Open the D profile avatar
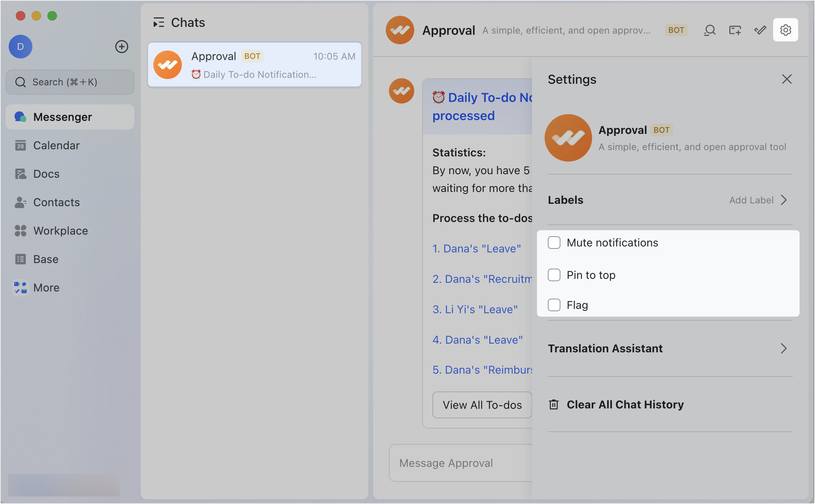This screenshot has width=815, height=504. 21,47
